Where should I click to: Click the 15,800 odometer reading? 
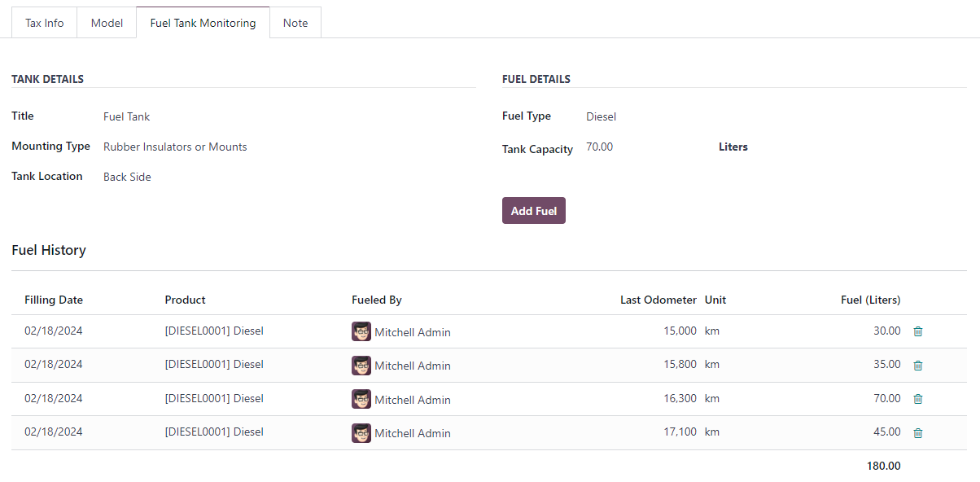coord(680,364)
